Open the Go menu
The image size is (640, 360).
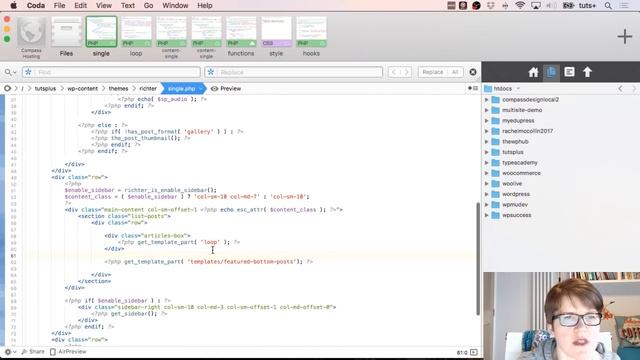click(x=149, y=6)
